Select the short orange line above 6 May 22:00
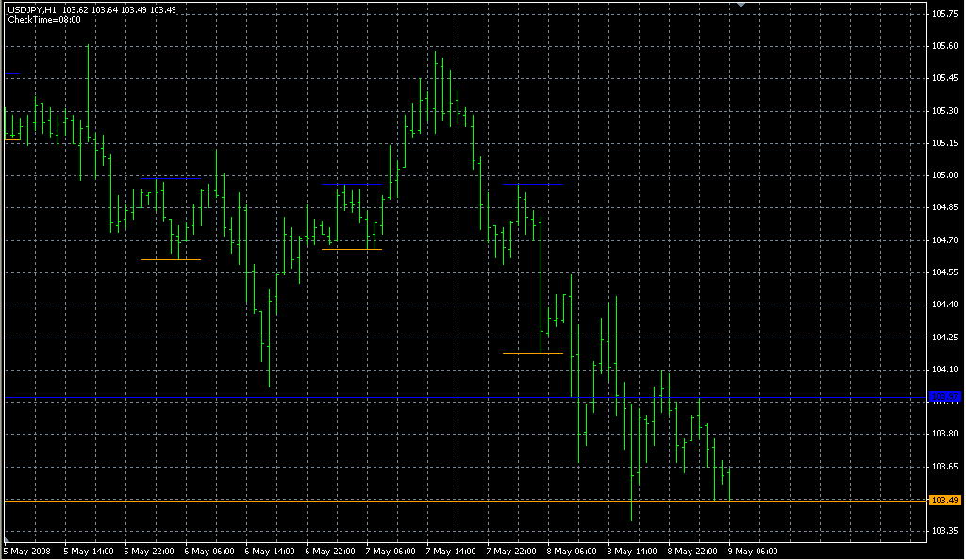966x560 pixels. (352, 249)
